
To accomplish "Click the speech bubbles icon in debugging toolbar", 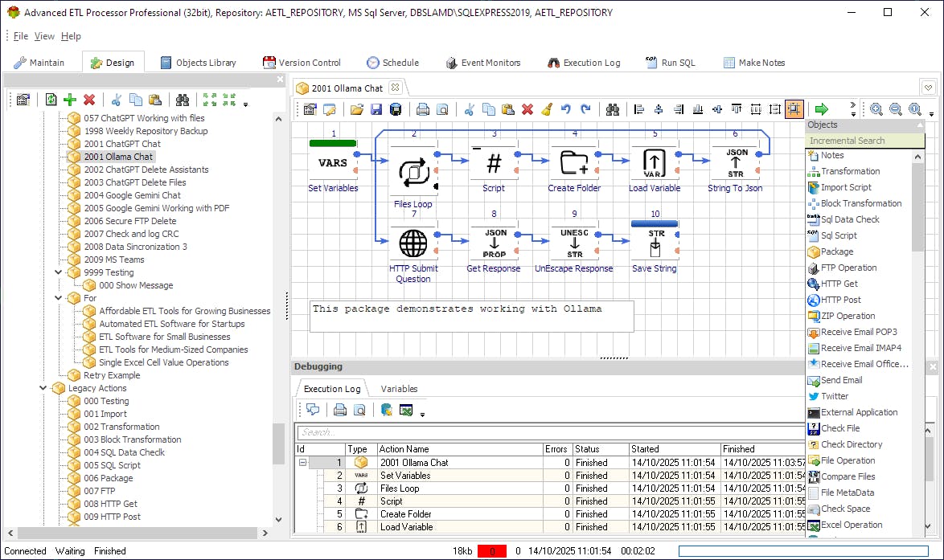I will click(x=313, y=411).
